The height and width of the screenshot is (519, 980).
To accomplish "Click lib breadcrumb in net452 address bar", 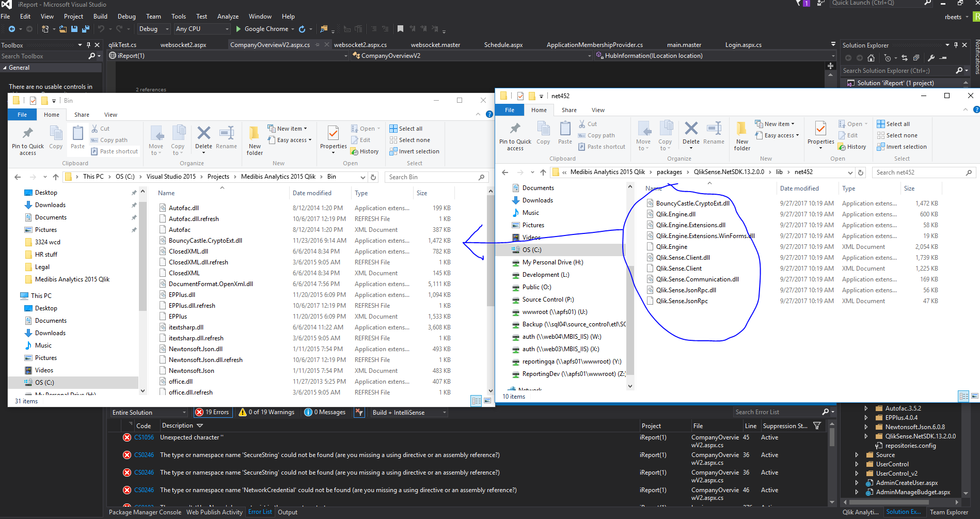I will point(779,172).
